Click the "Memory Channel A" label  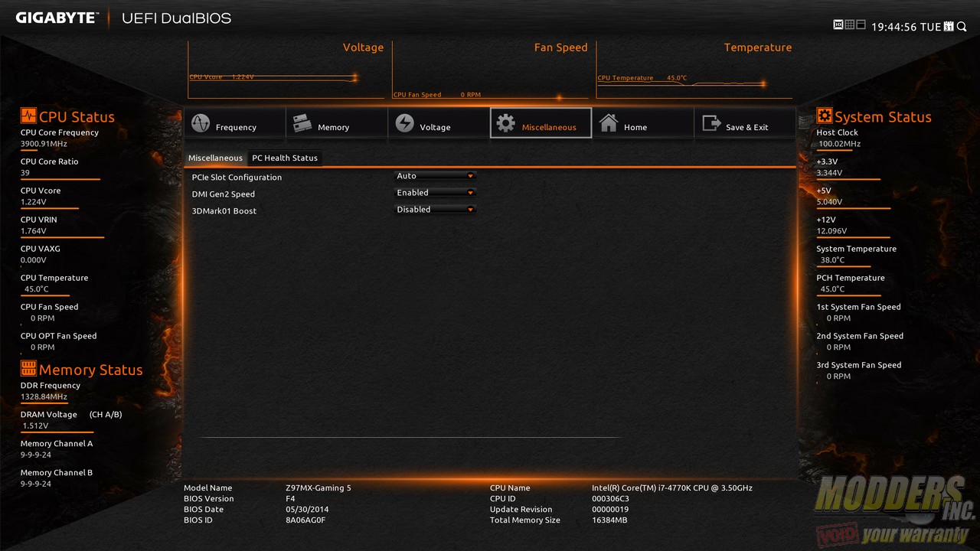pos(57,444)
